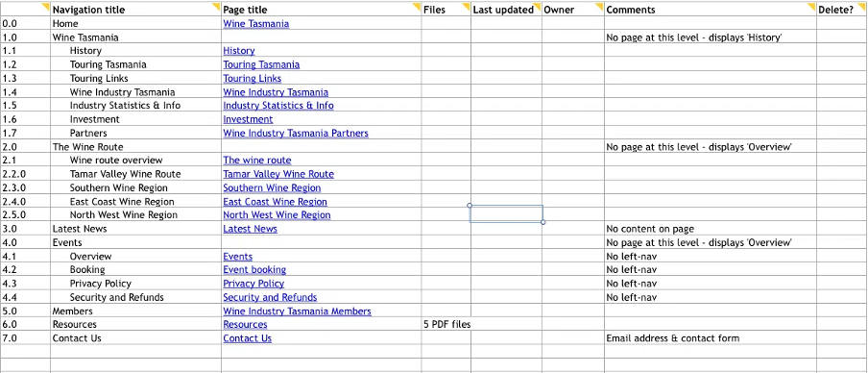Select the '5 PDF files' cell
868x373 pixels.
(446, 325)
